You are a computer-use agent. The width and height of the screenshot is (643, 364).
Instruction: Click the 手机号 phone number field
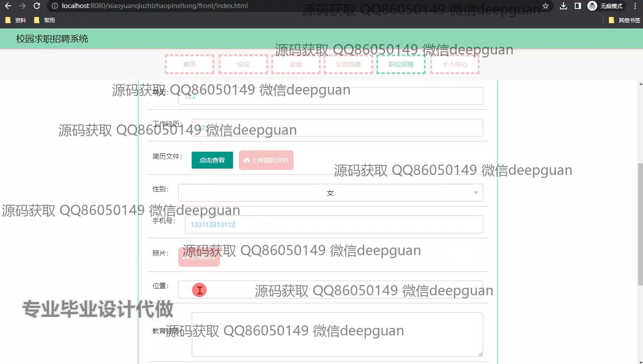334,224
